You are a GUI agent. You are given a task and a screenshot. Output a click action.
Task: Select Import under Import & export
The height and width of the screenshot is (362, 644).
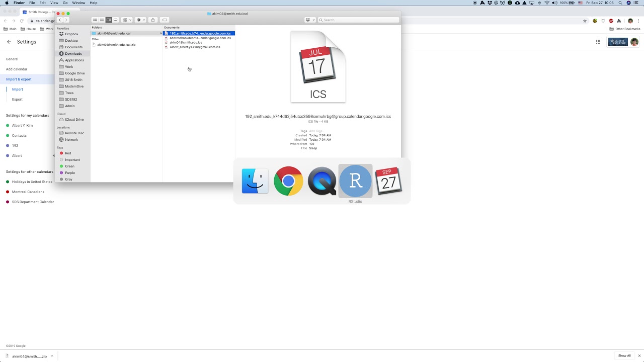point(18,89)
